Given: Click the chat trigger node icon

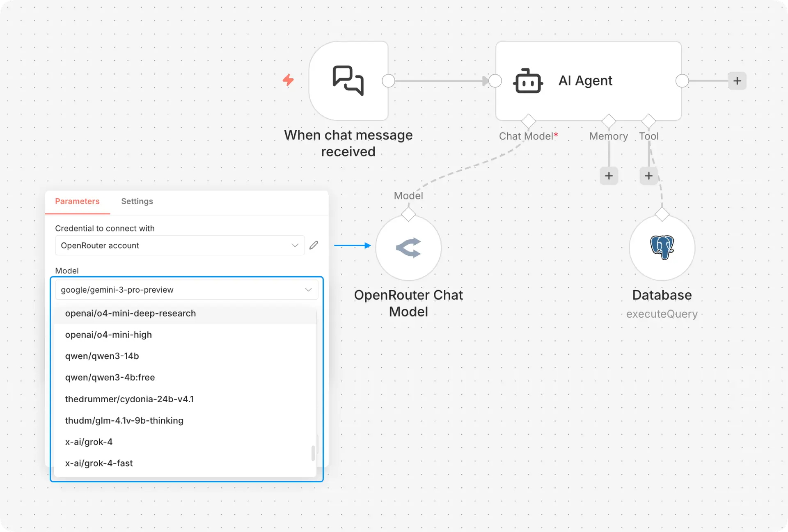Looking at the screenshot, I should 348,80.
